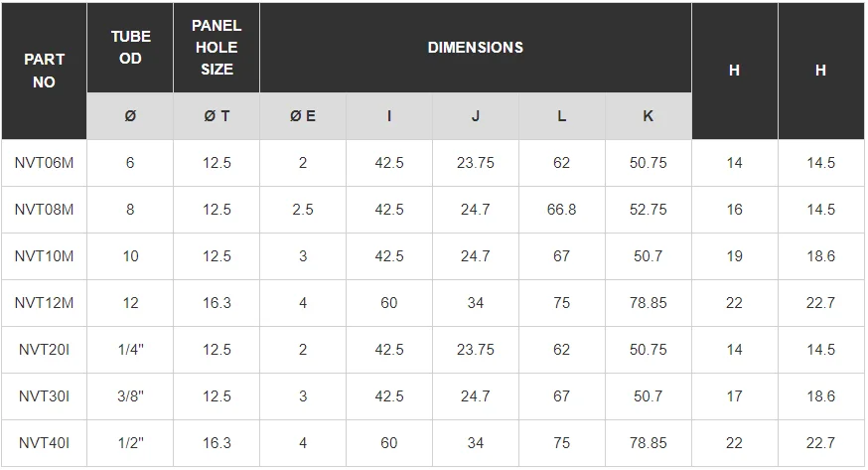Screen dimensions: 868x470
Task: Click the 52.75 K dimension cell
Action: point(649,210)
